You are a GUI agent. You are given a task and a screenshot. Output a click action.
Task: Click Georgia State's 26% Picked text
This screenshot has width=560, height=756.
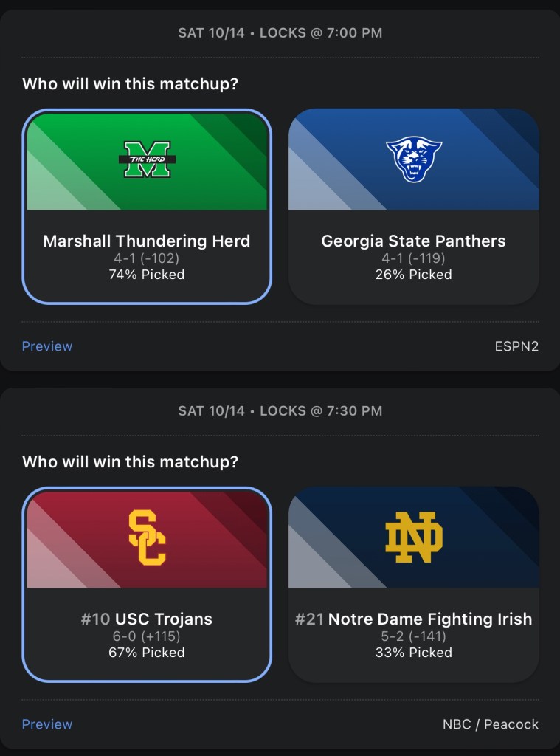(414, 275)
